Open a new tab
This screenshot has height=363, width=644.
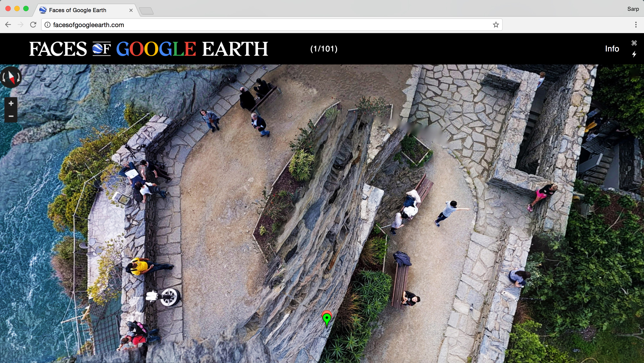tap(146, 11)
